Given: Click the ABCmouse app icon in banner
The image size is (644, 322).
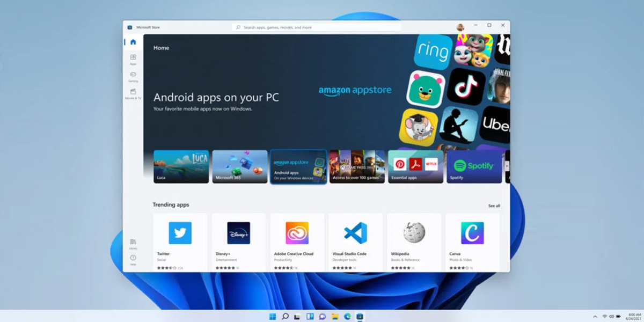Looking at the screenshot, I should click(419, 128).
